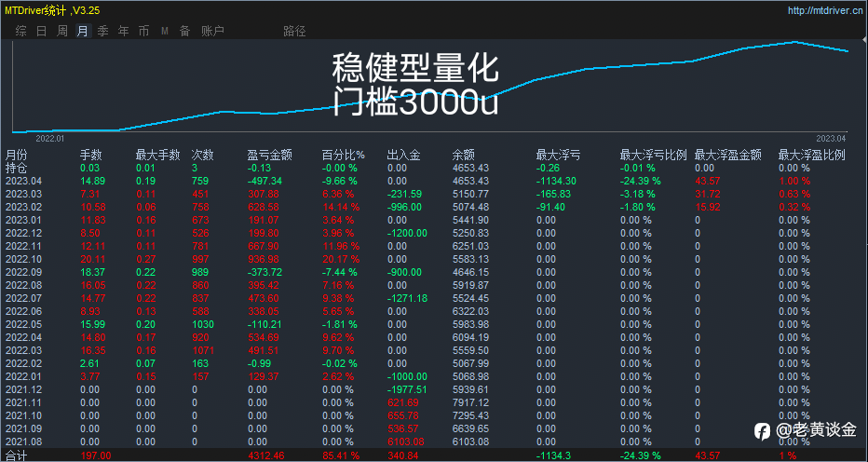This screenshot has width=868, height=462.
Task: Select the 2021.08 month row
Action: point(434,442)
